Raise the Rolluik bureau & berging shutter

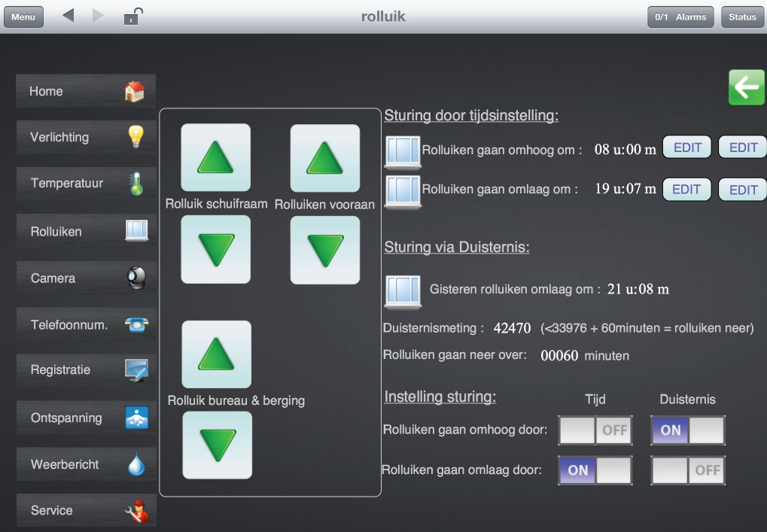(x=217, y=354)
